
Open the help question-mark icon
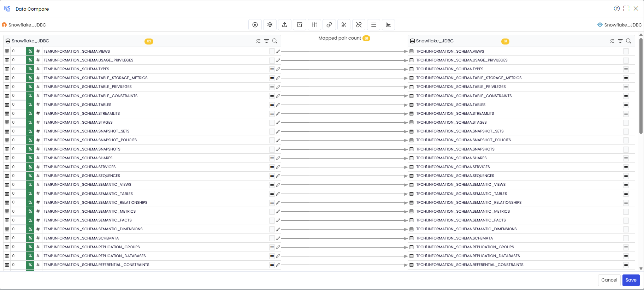pyautogui.click(x=617, y=8)
